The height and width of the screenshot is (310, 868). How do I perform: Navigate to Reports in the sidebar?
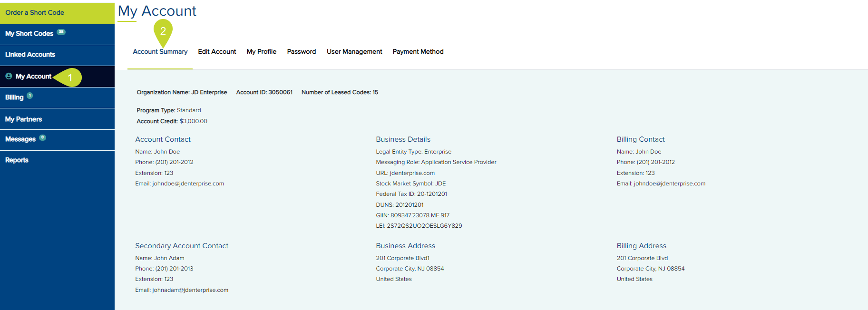pos(17,160)
